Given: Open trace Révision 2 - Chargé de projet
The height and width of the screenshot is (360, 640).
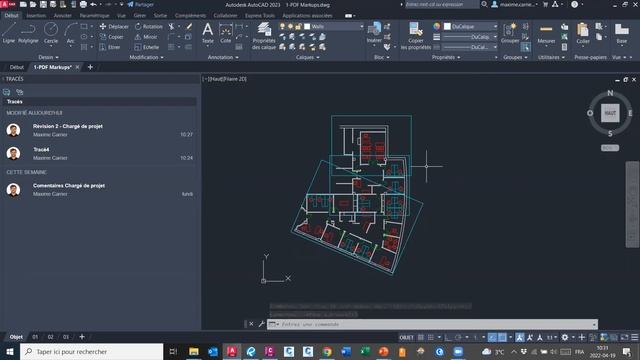Looking at the screenshot, I should [99, 130].
